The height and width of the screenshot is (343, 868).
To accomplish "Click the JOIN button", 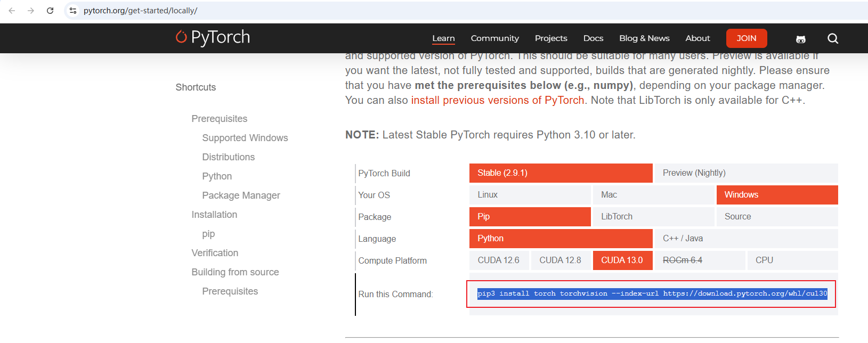I will coord(747,38).
